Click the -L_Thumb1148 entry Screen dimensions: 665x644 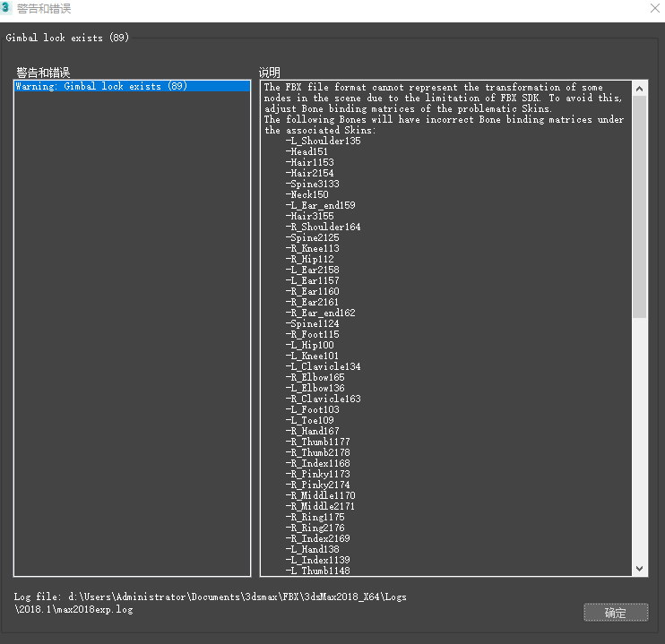pyautogui.click(x=318, y=571)
